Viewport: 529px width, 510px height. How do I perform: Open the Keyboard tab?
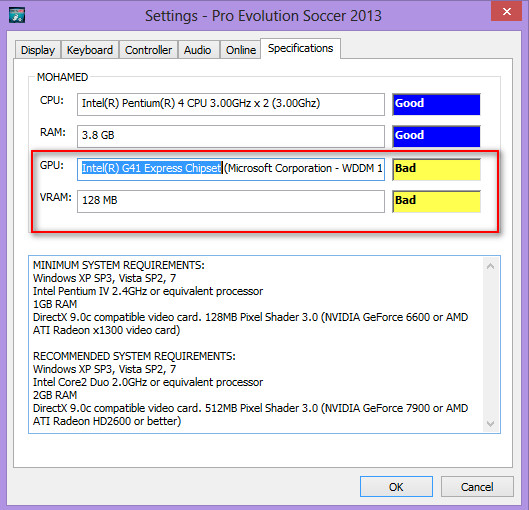click(90, 50)
